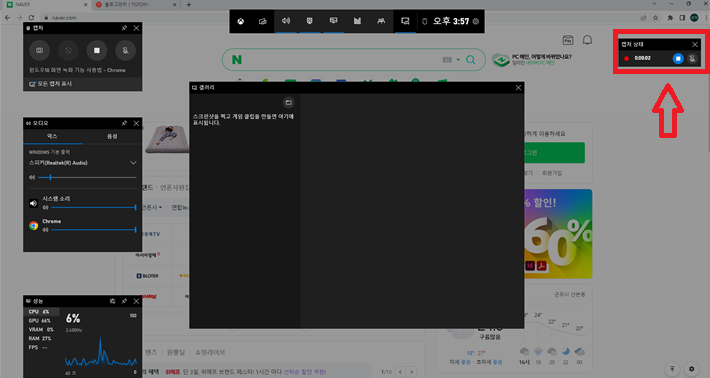This screenshot has width=710, height=378.
Task: Go back in Chrome
Action: point(7,18)
